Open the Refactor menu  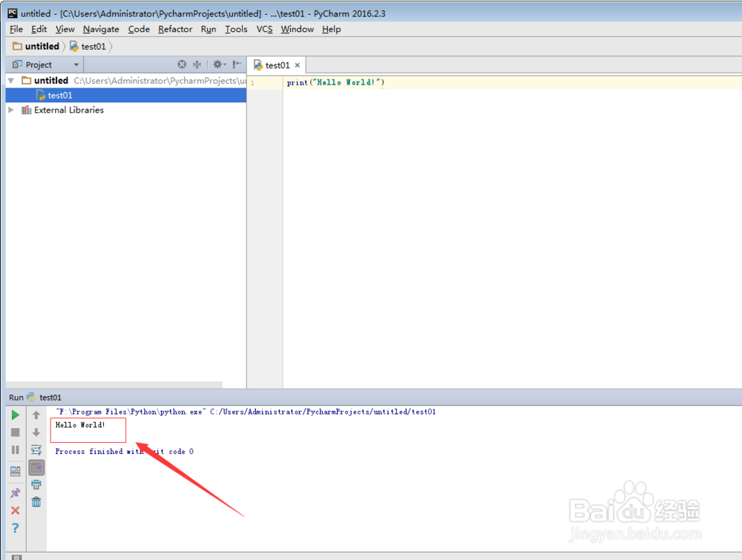click(x=175, y=30)
